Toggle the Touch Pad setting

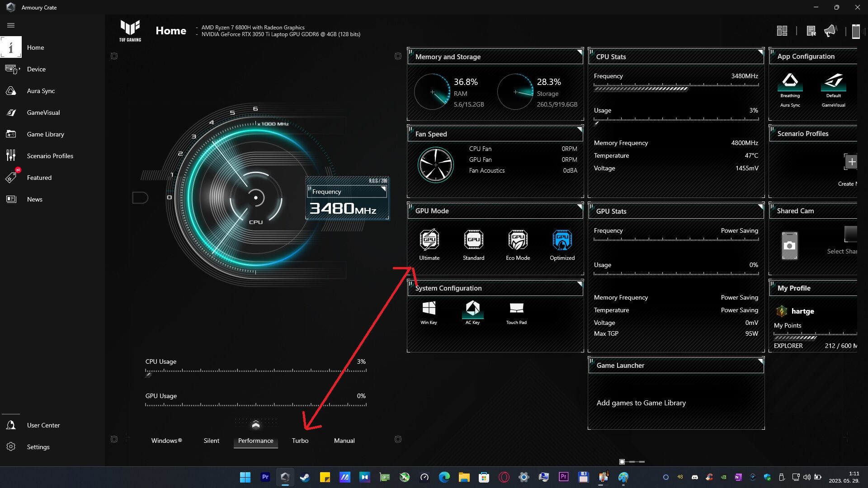point(516,313)
